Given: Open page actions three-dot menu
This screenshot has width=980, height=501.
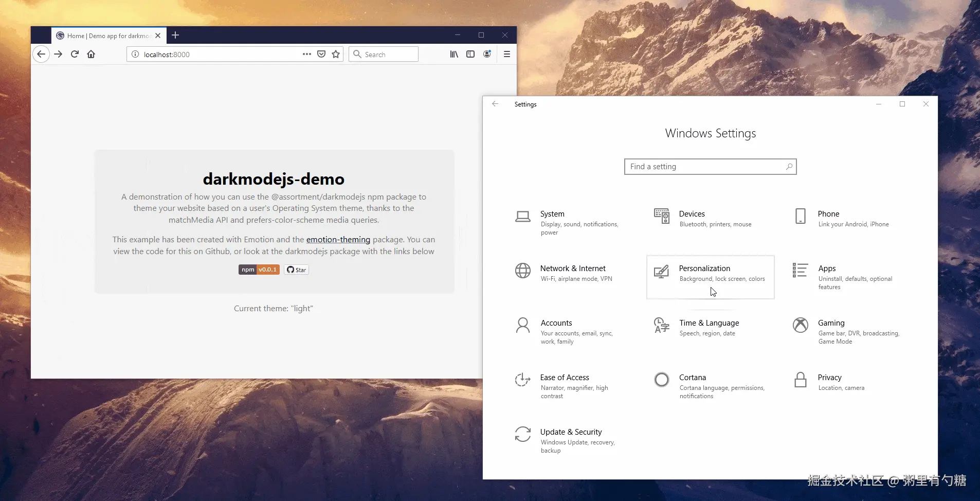Looking at the screenshot, I should click(307, 54).
